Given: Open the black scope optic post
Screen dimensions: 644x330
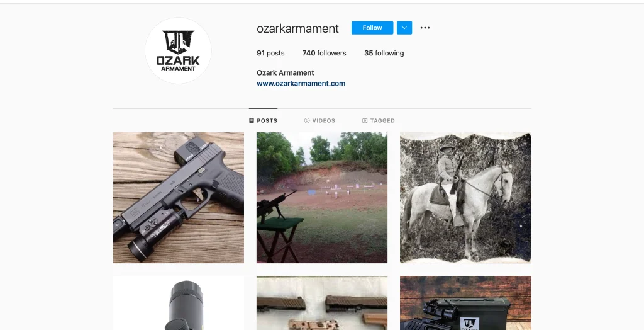Looking at the screenshot, I should point(178,303).
